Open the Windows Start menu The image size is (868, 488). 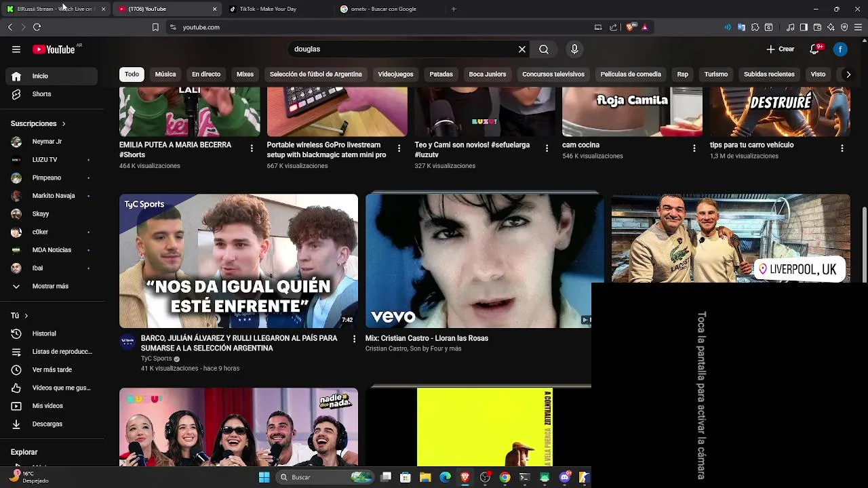(264, 477)
